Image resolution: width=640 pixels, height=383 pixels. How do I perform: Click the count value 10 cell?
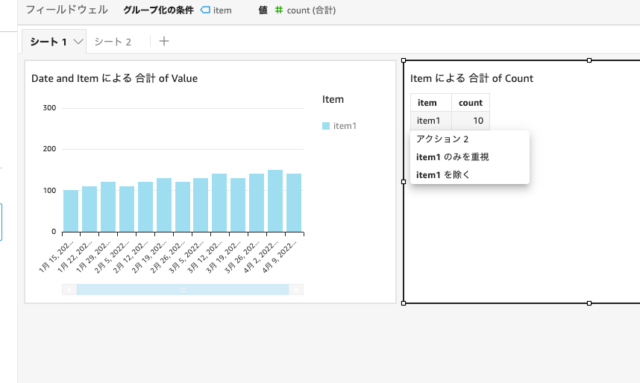(470, 120)
